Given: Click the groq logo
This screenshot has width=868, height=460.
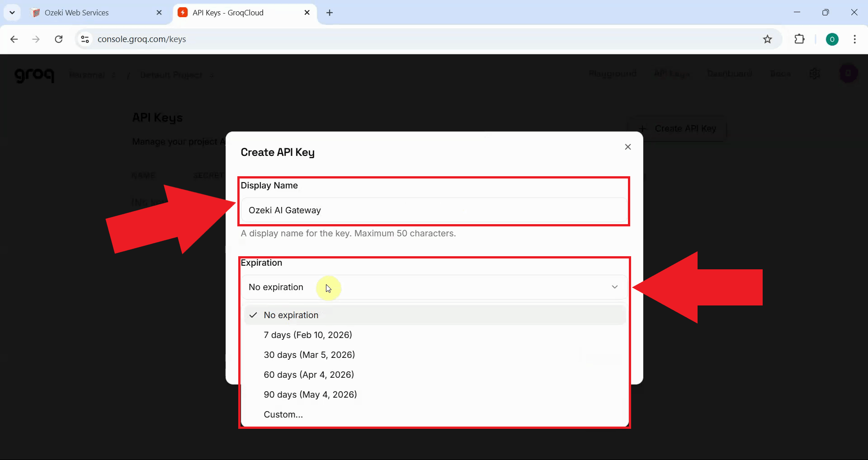Looking at the screenshot, I should click(34, 75).
